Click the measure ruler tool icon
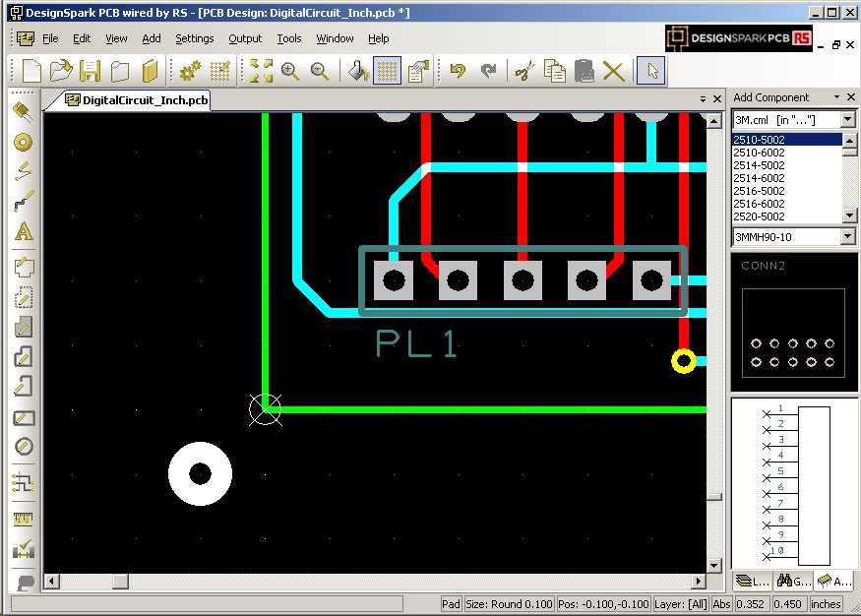 (x=25, y=520)
